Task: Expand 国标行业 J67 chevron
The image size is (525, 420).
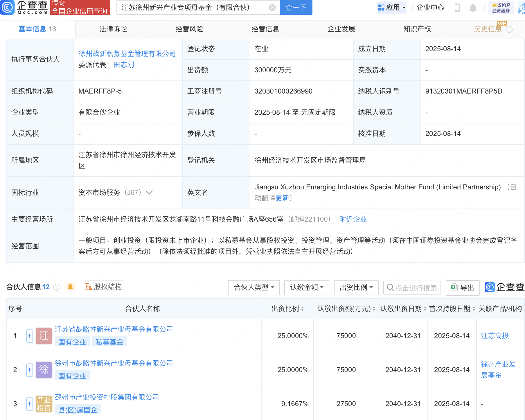Action: point(149,193)
